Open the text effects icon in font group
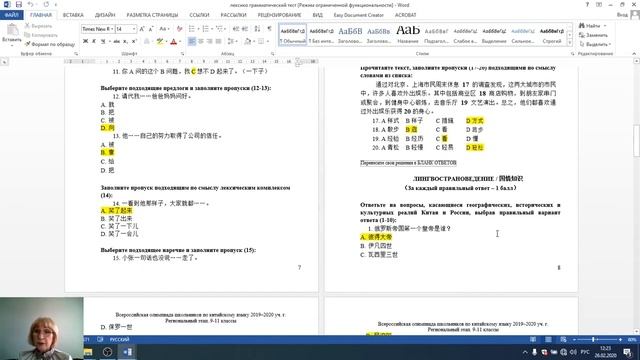This screenshot has height=360, width=640. coord(147,41)
